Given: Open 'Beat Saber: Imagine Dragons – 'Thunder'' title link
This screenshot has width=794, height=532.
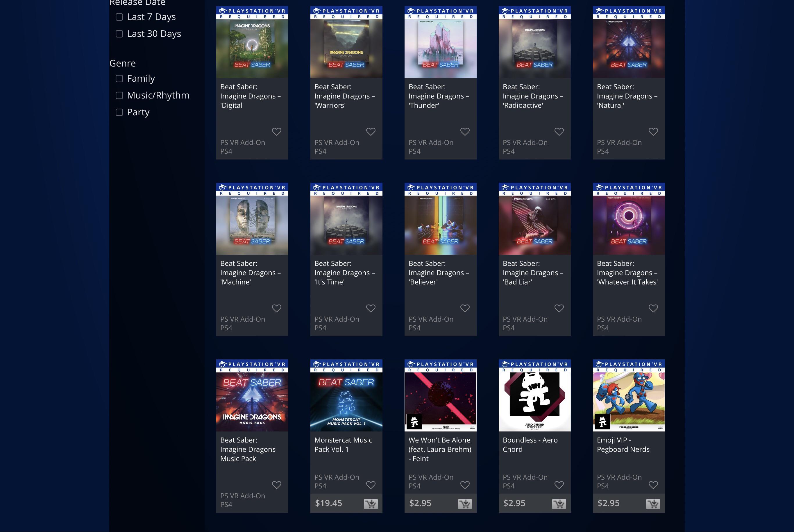Looking at the screenshot, I should [439, 96].
